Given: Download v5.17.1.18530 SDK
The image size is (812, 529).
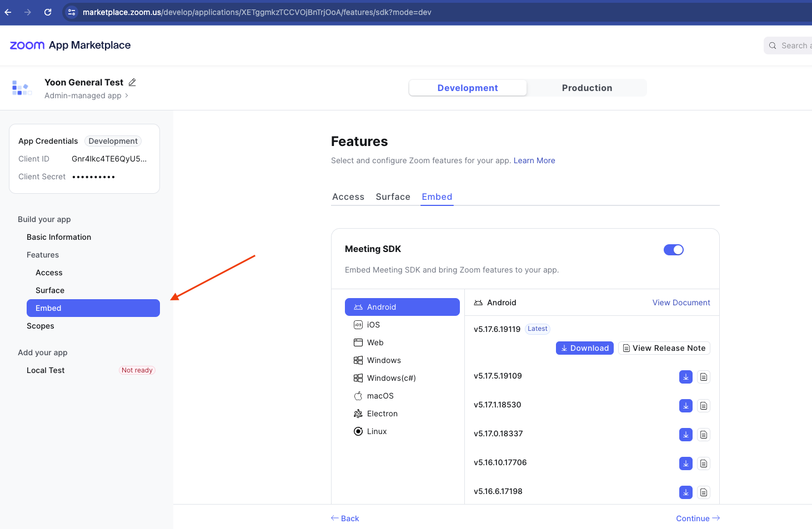Looking at the screenshot, I should pyautogui.click(x=686, y=406).
